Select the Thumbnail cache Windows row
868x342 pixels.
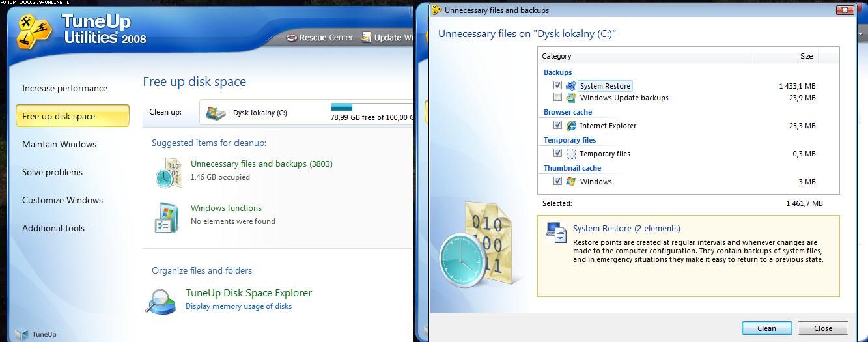596,182
